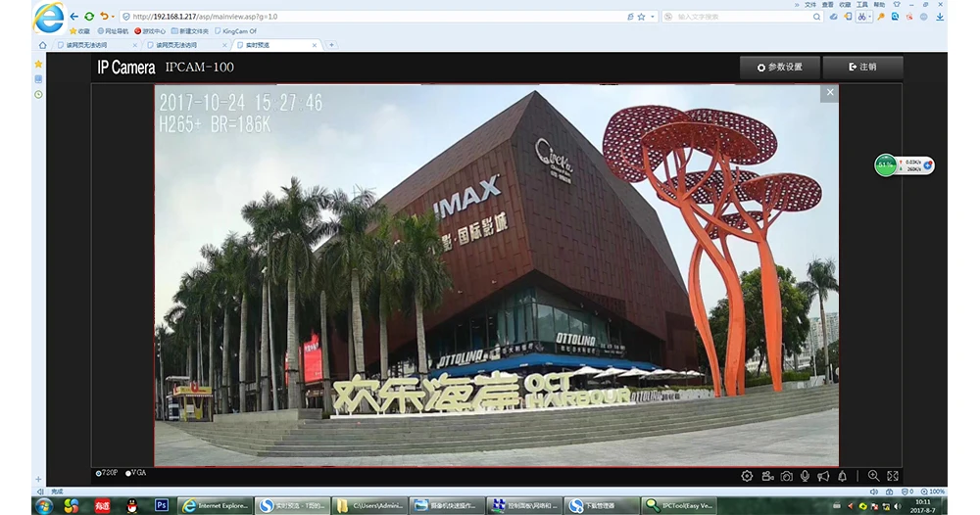Click the sidebar green history clock icon
Viewport: 980px width, 515px height.
tap(39, 95)
